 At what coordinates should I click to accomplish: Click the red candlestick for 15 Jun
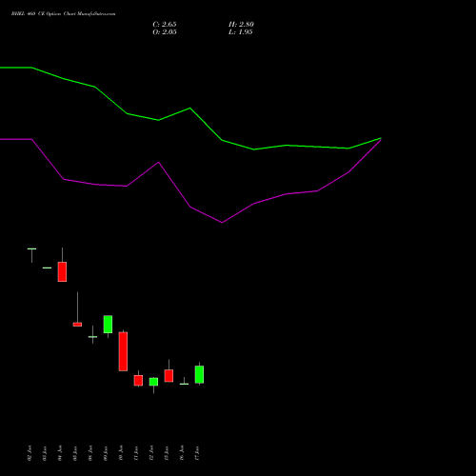(x=169, y=376)
